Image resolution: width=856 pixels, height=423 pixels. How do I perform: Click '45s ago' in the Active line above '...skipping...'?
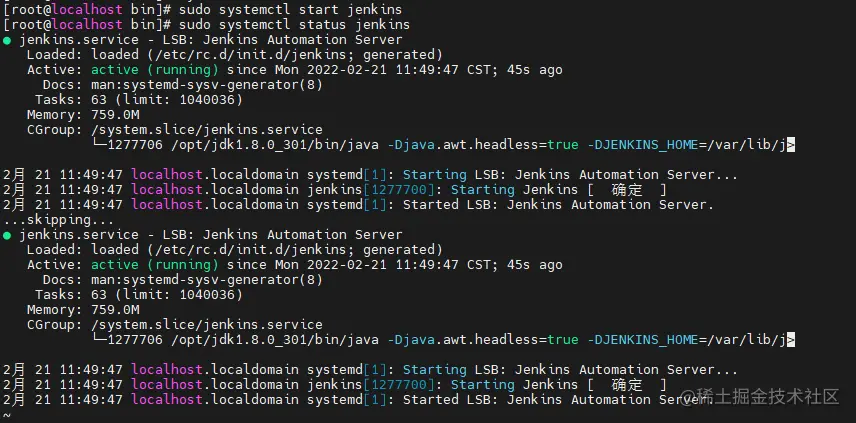click(x=535, y=70)
